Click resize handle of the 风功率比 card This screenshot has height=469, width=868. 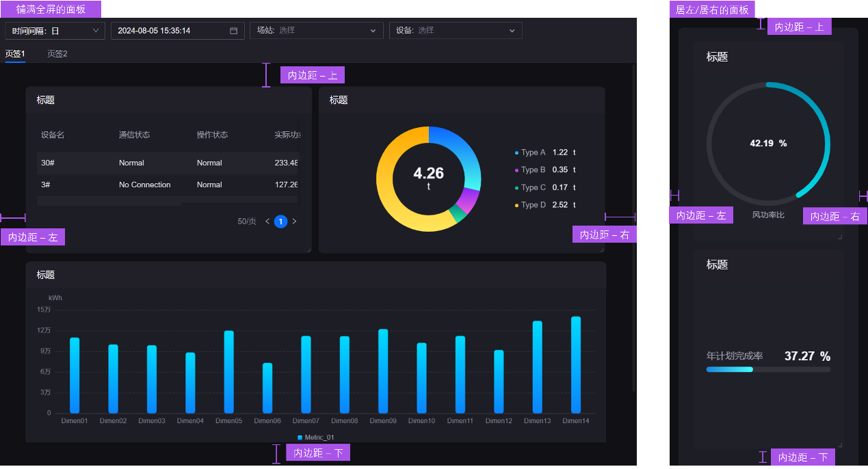pos(840,237)
